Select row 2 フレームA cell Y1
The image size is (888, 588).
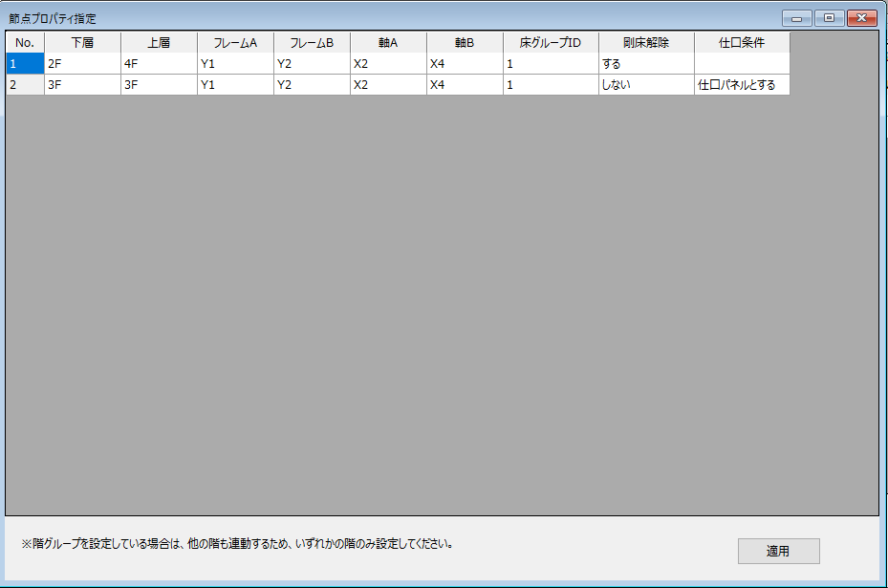(x=235, y=84)
